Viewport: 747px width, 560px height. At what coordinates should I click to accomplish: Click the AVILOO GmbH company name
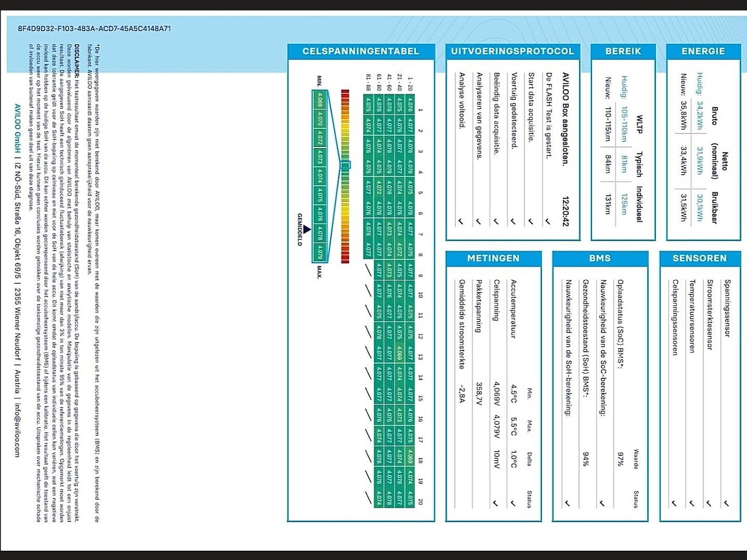[x=17, y=128]
